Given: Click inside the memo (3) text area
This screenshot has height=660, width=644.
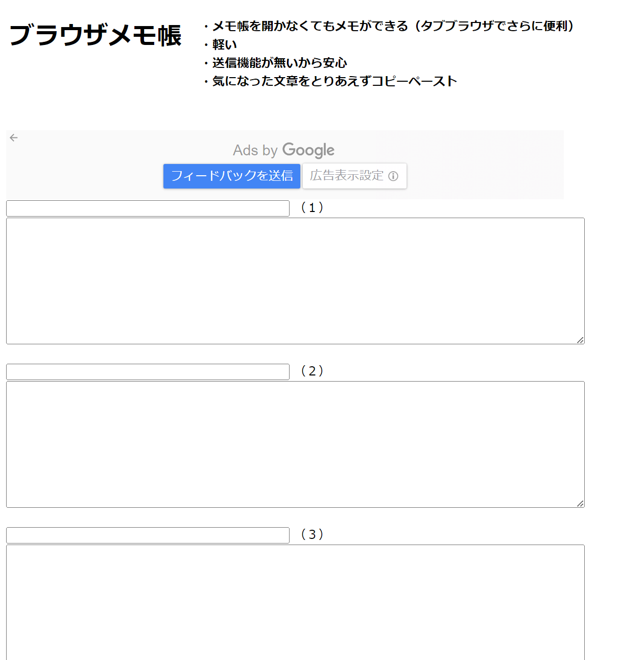Looking at the screenshot, I should [x=295, y=602].
